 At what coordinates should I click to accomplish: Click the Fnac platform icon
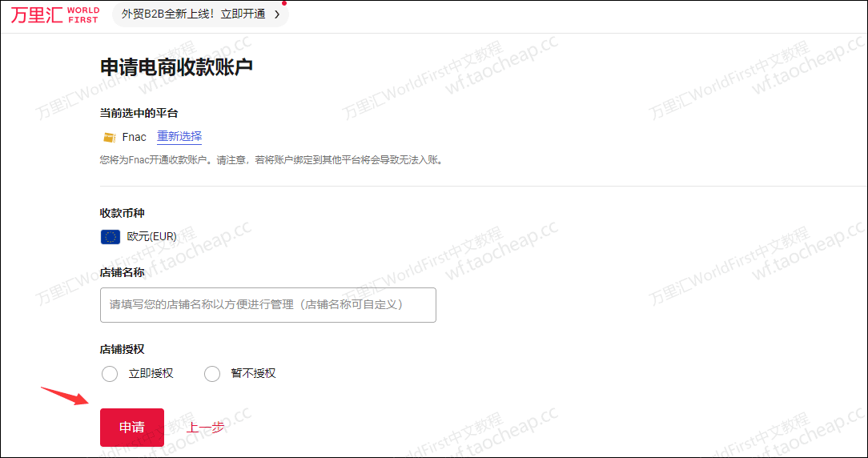(109, 137)
